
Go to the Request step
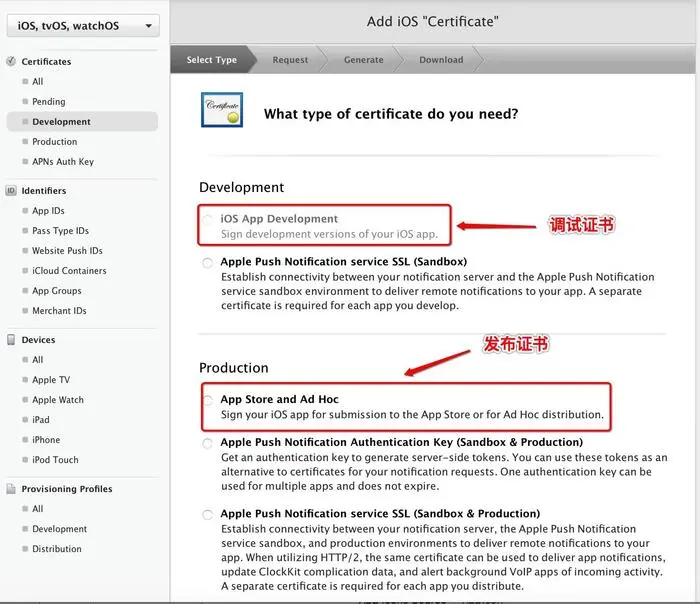[290, 60]
